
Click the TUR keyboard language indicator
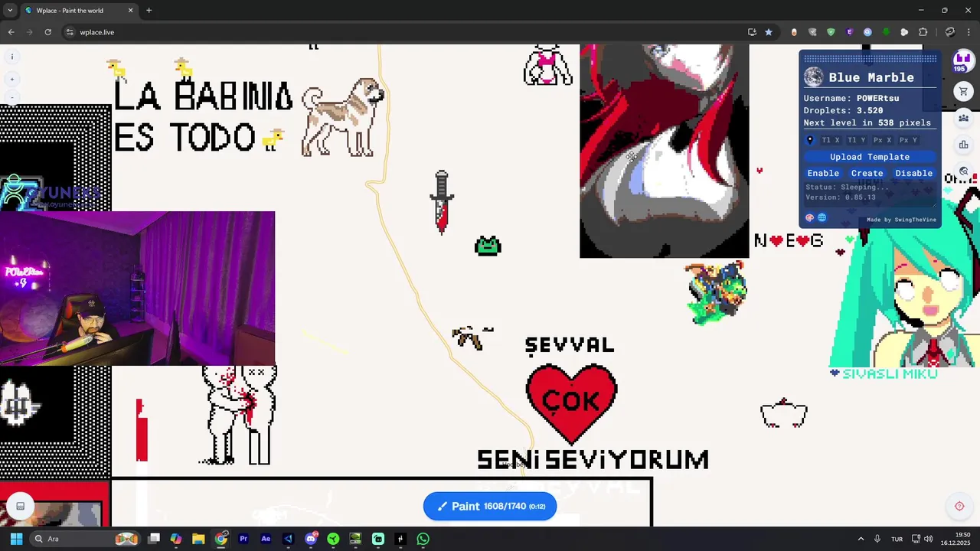pyautogui.click(x=897, y=539)
